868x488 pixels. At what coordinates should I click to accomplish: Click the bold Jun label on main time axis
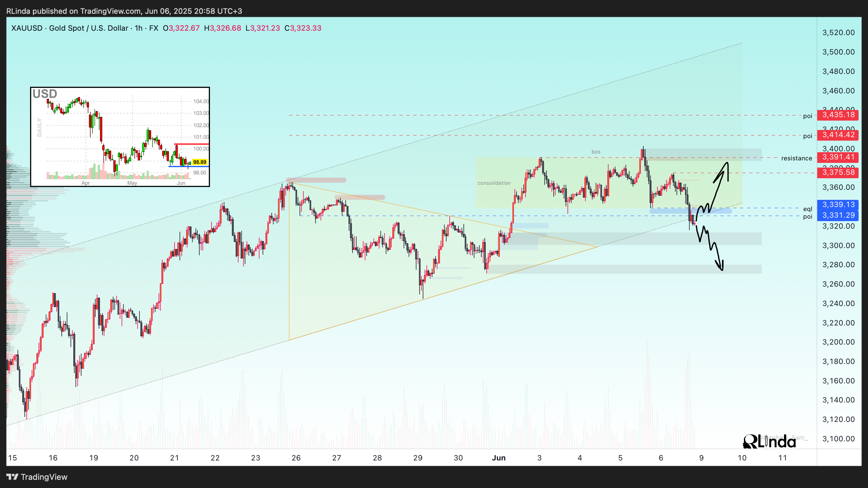coord(499,458)
